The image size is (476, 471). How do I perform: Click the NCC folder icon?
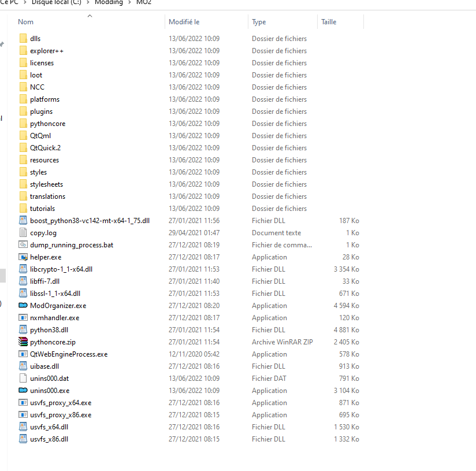pos(23,87)
